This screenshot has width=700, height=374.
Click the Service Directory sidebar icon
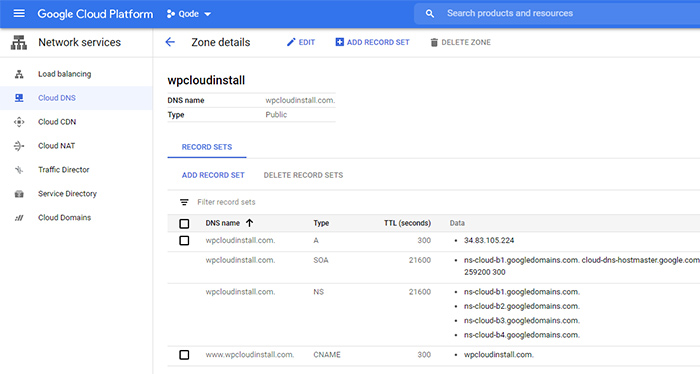tap(19, 194)
